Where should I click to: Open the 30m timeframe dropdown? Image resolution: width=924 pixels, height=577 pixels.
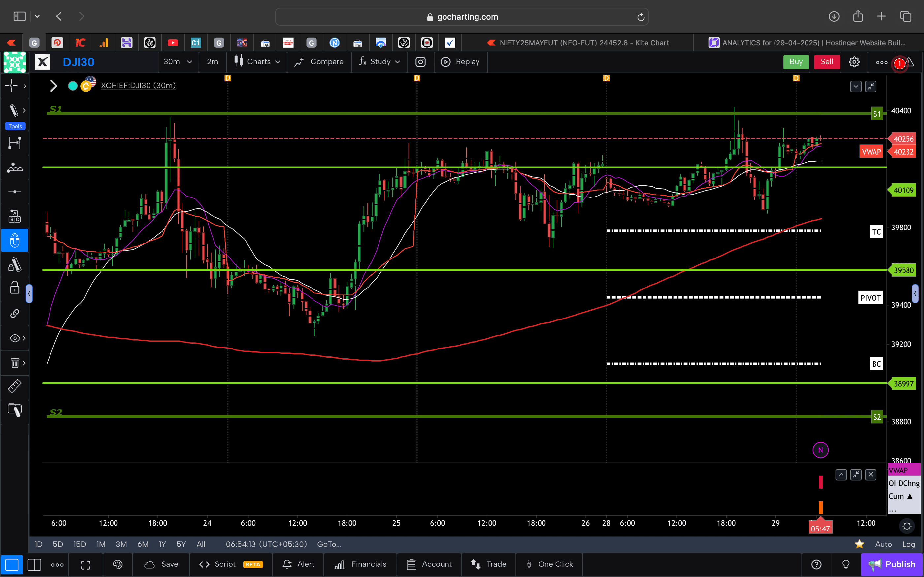pos(178,61)
